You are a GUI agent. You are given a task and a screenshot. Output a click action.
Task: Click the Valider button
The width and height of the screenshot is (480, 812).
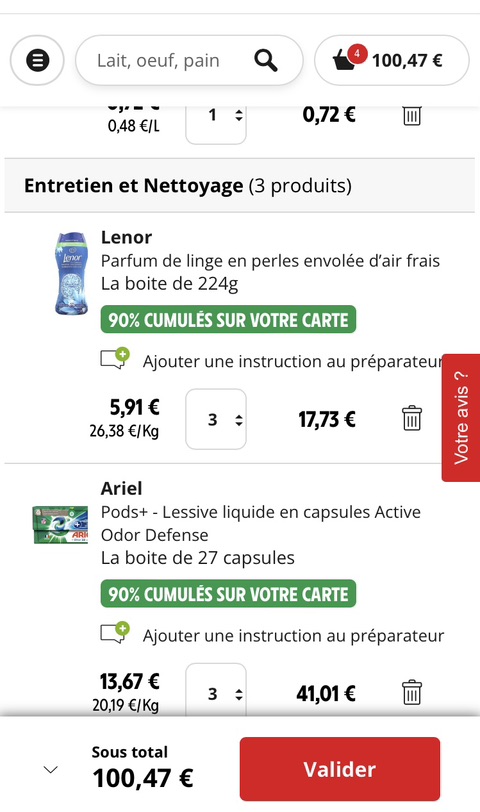point(340,769)
